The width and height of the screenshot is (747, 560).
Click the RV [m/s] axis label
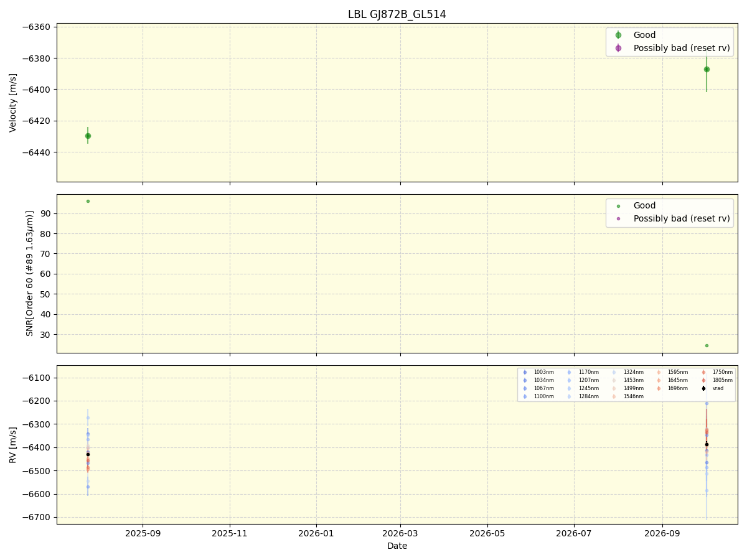13,445
